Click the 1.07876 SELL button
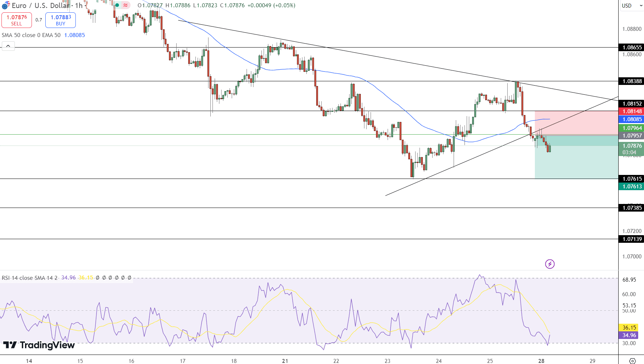Viewport: 644px width, 364px height. (x=17, y=20)
